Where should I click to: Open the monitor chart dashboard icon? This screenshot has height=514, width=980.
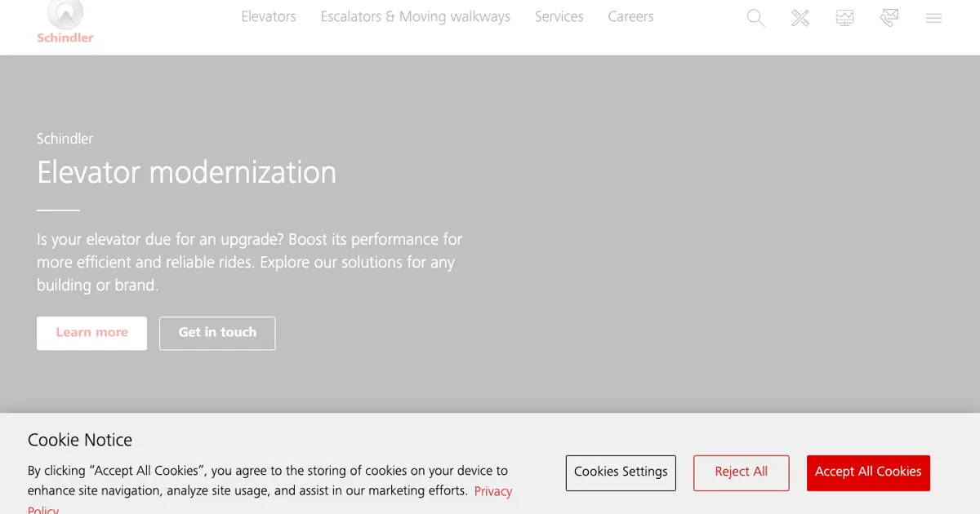tap(845, 17)
